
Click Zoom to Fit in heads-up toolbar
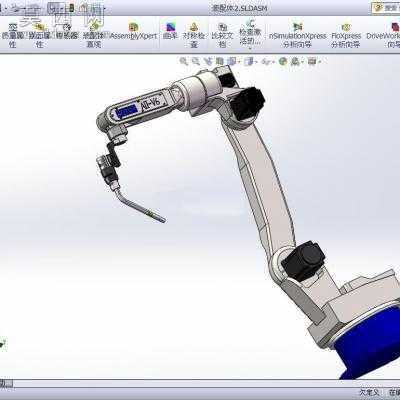pos(183,61)
